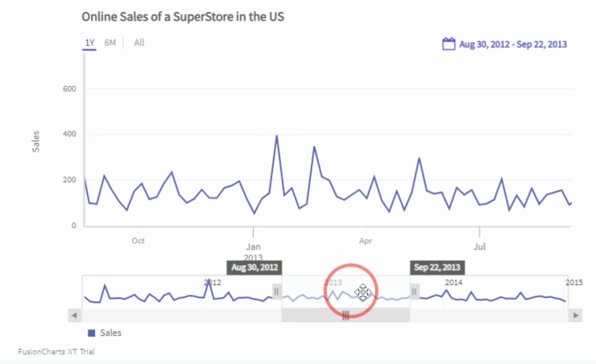Click the scrollbar right arrow button
Screen dimensions: 596x364
point(575,316)
